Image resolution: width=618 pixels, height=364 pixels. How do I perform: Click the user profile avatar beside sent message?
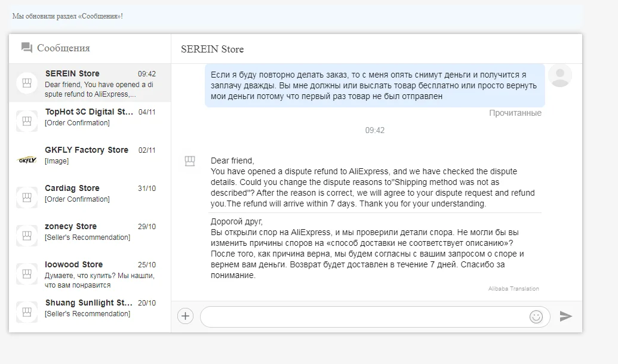(x=560, y=75)
